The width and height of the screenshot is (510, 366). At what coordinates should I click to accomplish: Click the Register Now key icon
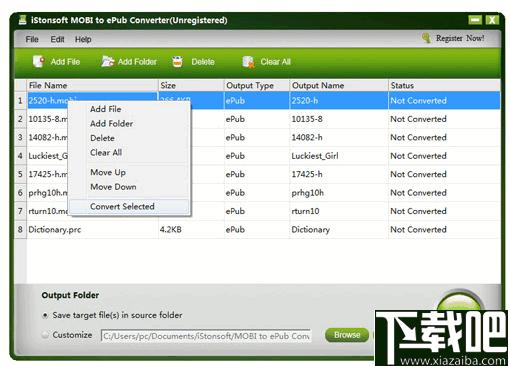click(426, 38)
